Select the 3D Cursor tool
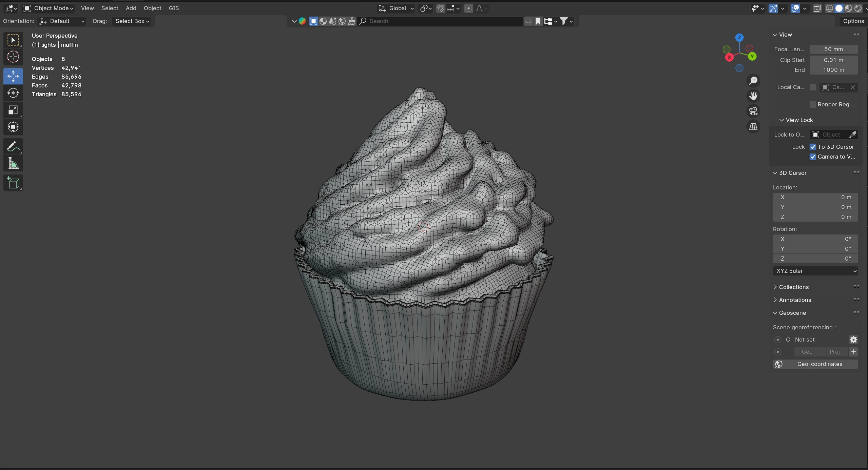The image size is (868, 470). point(13,57)
